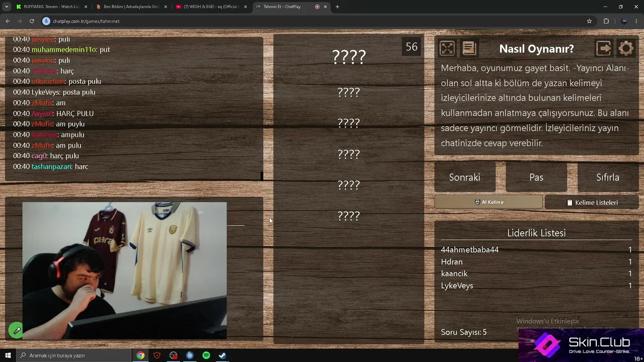Open the OBS recording app on taskbar

coord(174,355)
